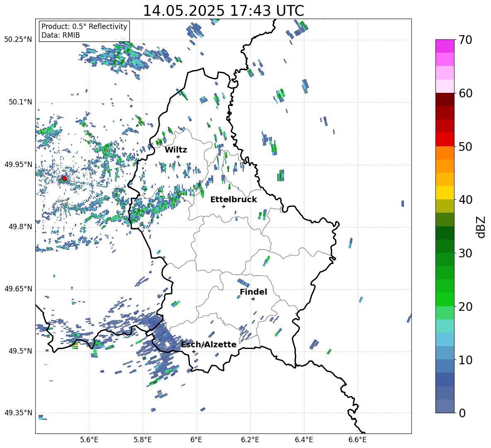Click the magenta swatch at top of colorbar
This screenshot has height=448, width=491.
[x=445, y=46]
